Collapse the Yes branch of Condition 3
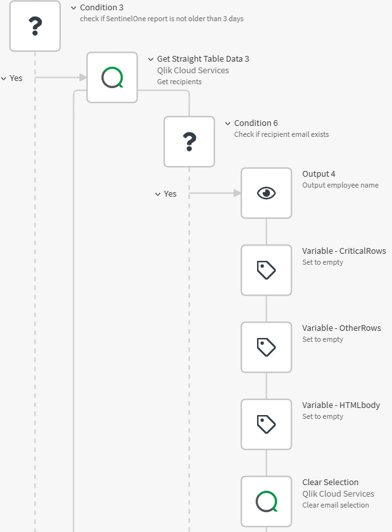392x532 pixels. click(3, 78)
